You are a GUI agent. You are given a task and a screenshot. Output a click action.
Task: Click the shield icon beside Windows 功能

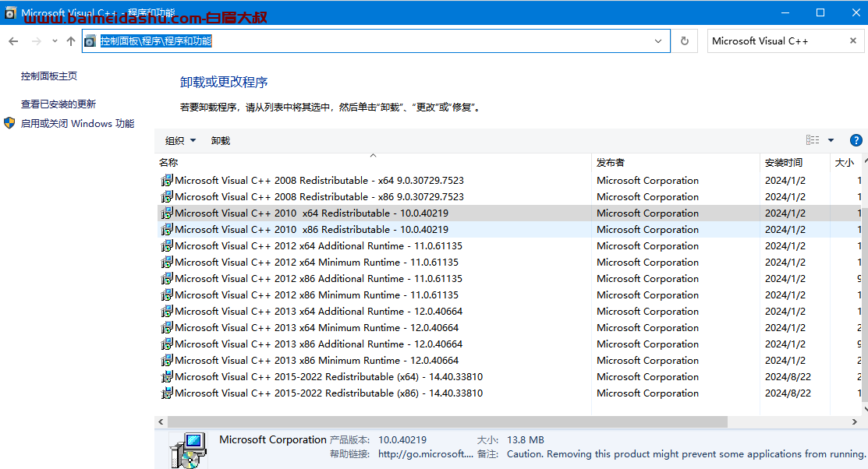(9, 123)
